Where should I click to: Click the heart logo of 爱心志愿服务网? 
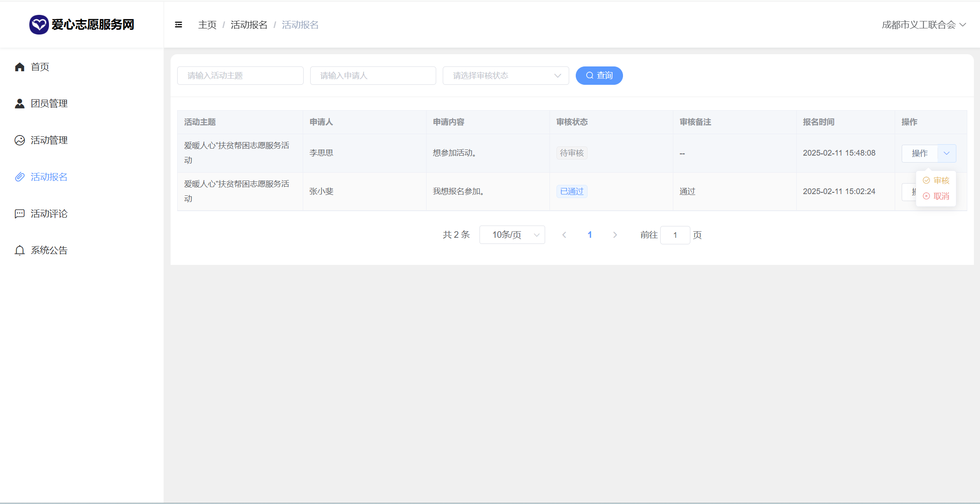pos(38,24)
